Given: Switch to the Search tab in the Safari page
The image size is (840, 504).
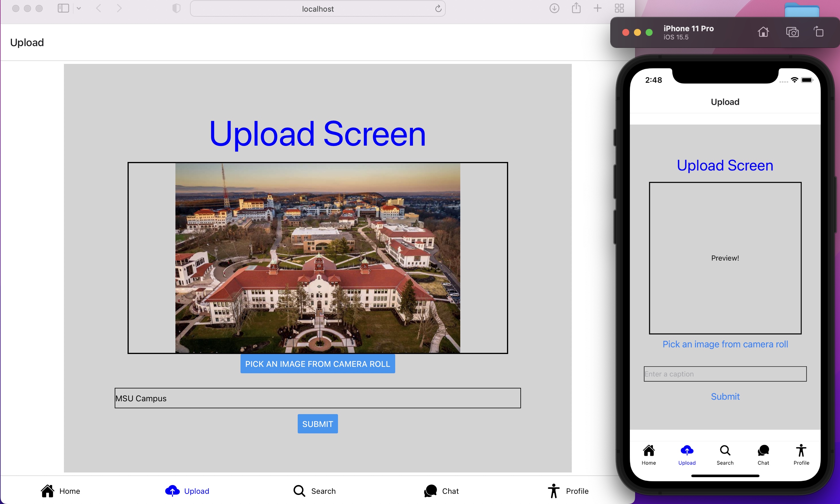Looking at the screenshot, I should pyautogui.click(x=315, y=491).
